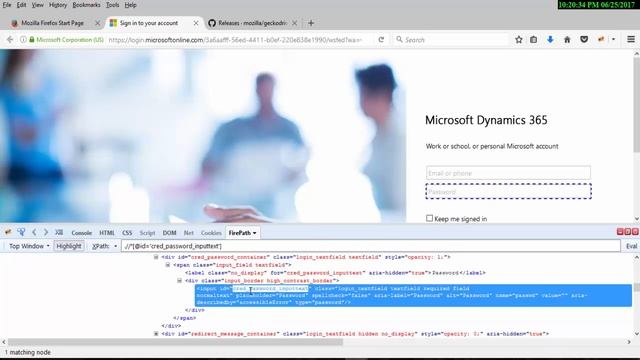Open the Downloads arrow icon
Image resolution: width=640 pixels, height=360 pixels.
pyautogui.click(x=550, y=40)
